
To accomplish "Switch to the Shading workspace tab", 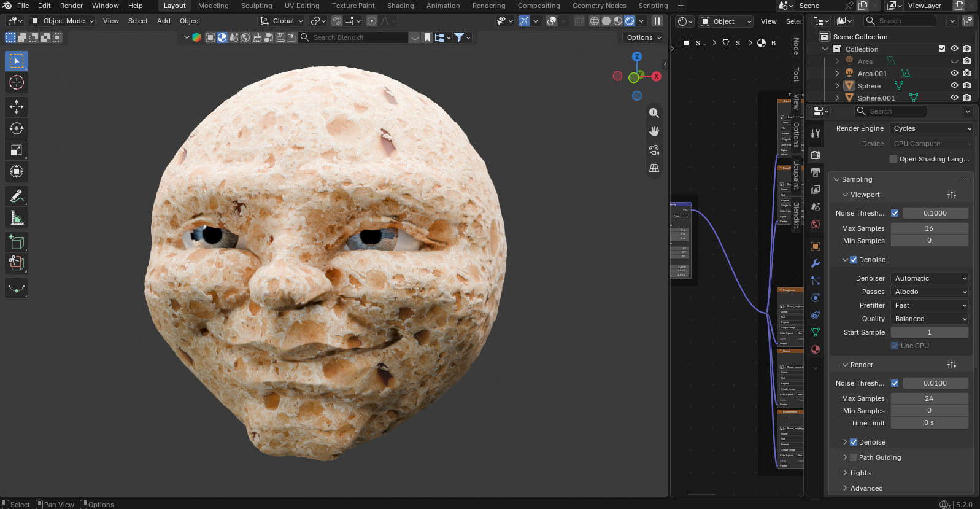I will pos(400,6).
